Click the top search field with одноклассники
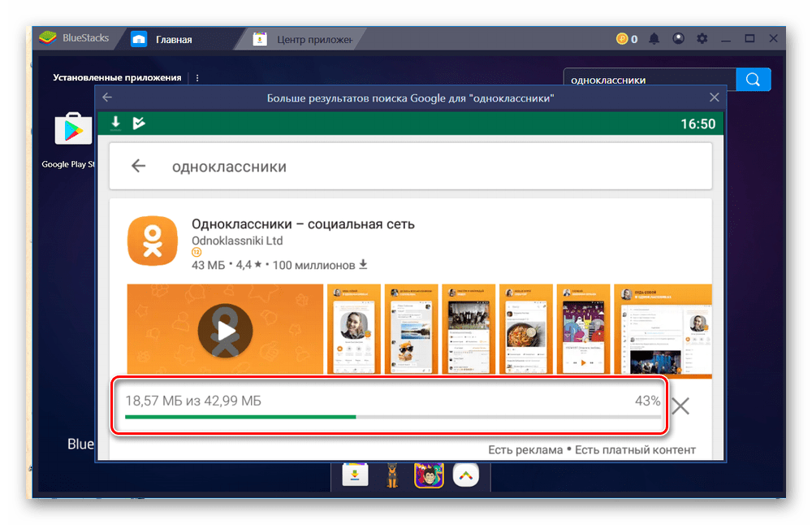The image size is (812, 525). click(x=650, y=80)
